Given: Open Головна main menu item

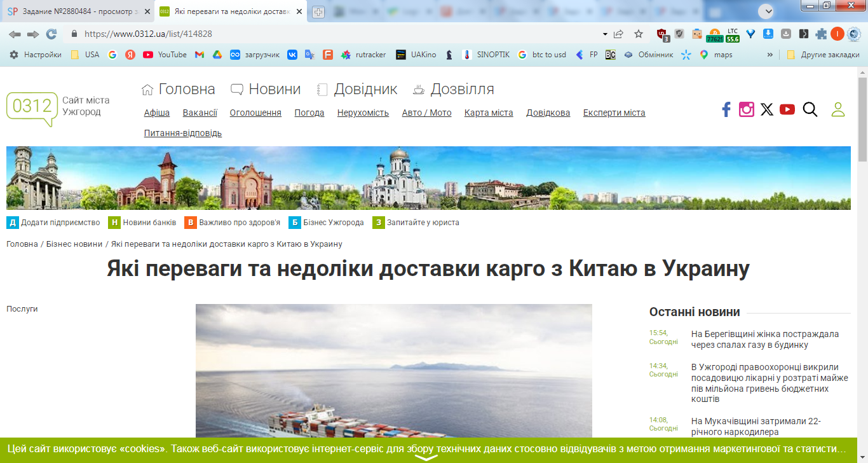Looking at the screenshot, I should point(179,89).
